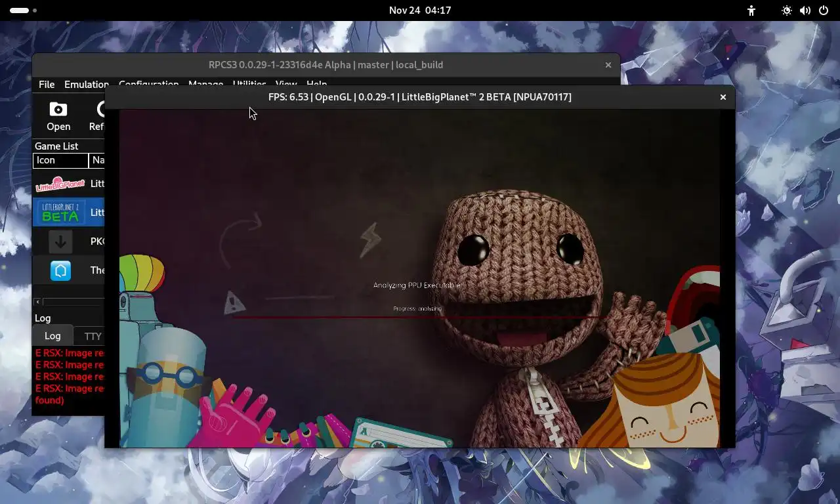Sort by the Icon column header
Screen dimensions: 840x504
point(60,160)
